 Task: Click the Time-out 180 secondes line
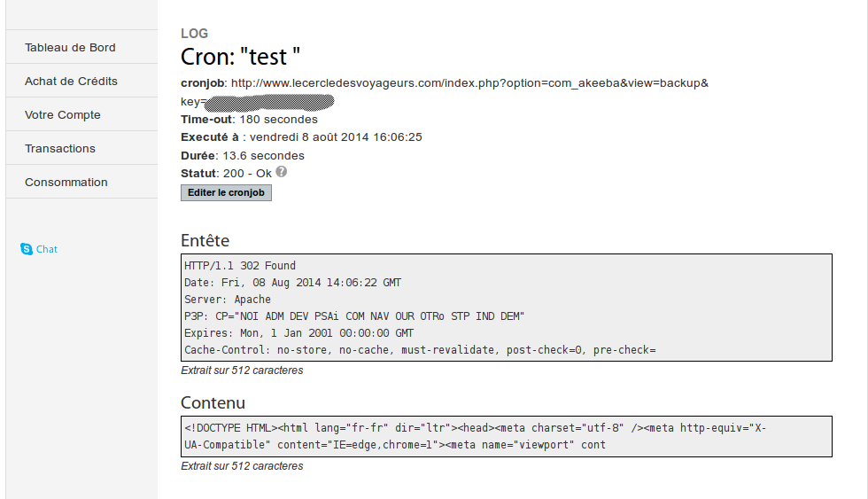249,120
